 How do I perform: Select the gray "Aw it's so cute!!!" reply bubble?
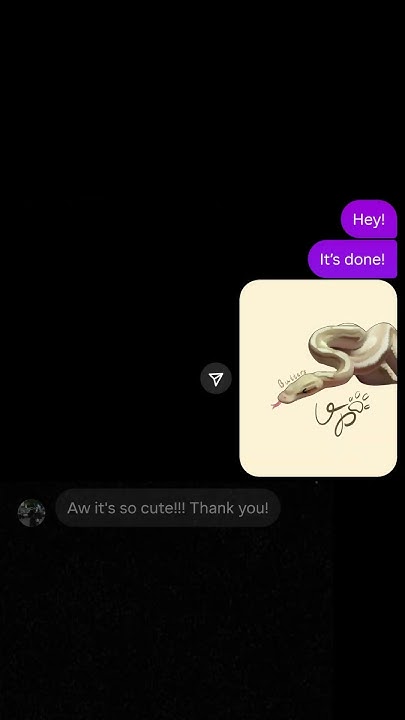pyautogui.click(x=168, y=508)
